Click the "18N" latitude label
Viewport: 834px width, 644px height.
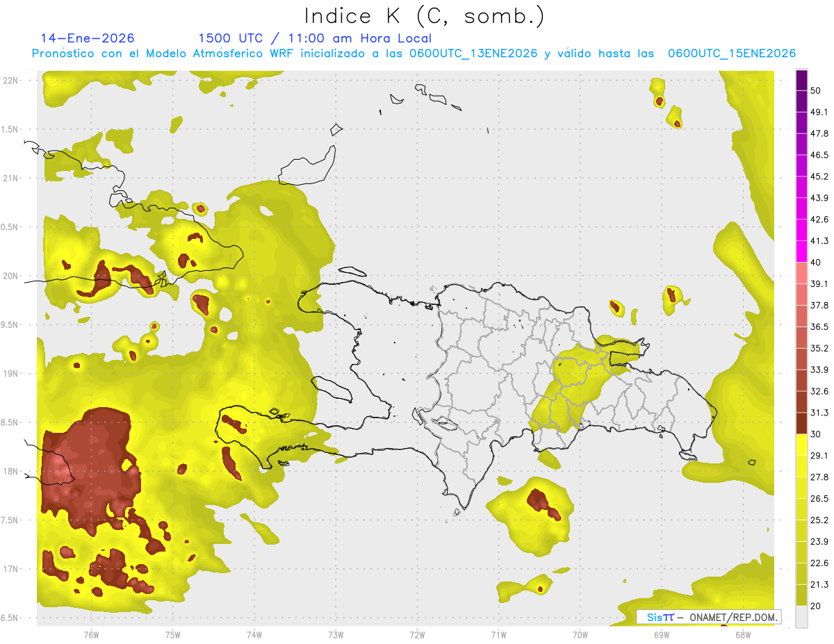tap(11, 471)
